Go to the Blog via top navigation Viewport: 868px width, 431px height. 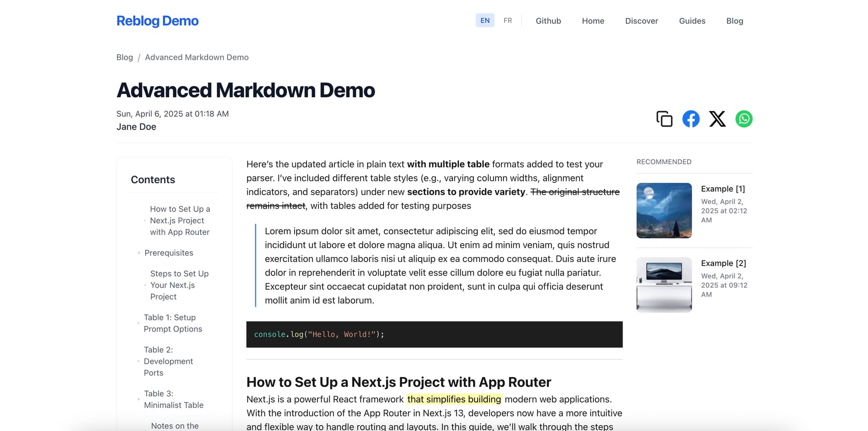tap(734, 21)
